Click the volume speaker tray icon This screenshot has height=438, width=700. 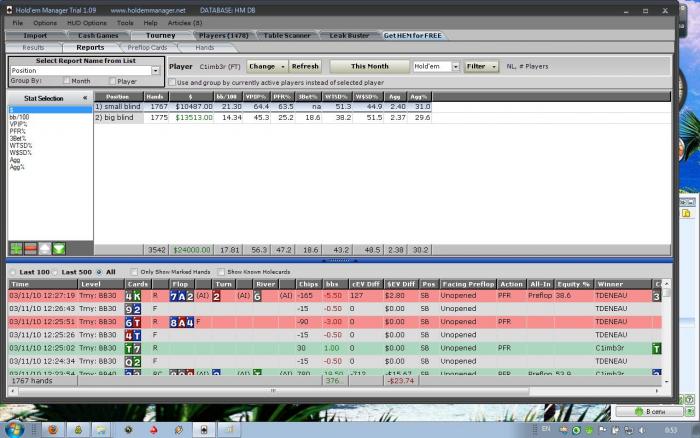[642, 430]
